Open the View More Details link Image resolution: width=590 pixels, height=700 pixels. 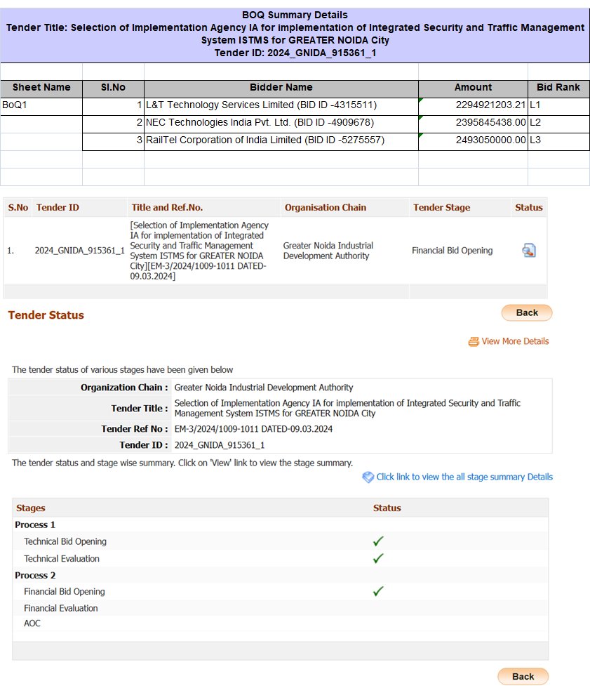pyautogui.click(x=515, y=341)
